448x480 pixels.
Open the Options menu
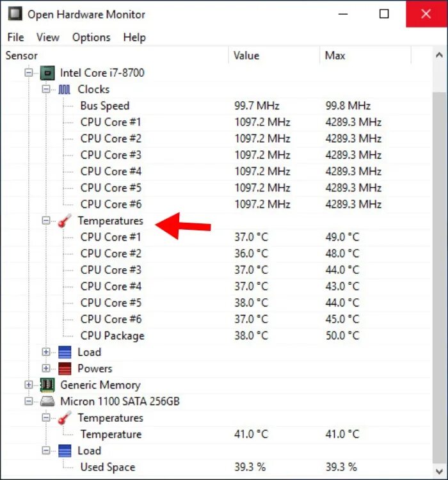point(92,37)
